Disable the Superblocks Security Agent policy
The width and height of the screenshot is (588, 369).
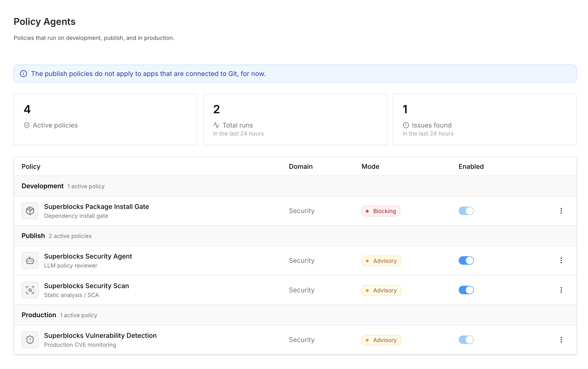(466, 260)
